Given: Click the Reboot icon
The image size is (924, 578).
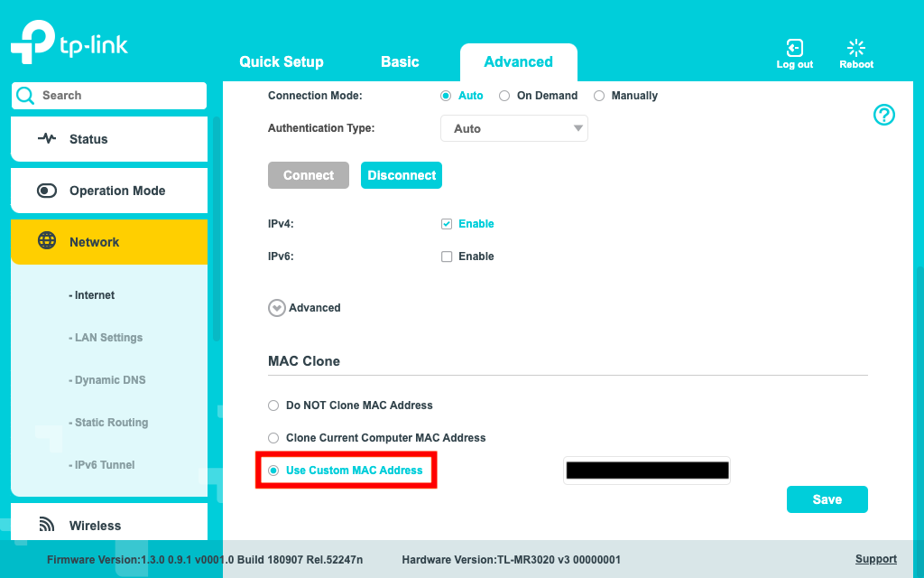Looking at the screenshot, I should tap(856, 48).
